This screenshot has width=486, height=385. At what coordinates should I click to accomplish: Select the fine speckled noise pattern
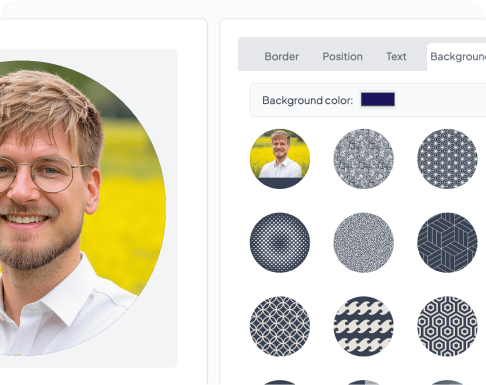(x=363, y=242)
